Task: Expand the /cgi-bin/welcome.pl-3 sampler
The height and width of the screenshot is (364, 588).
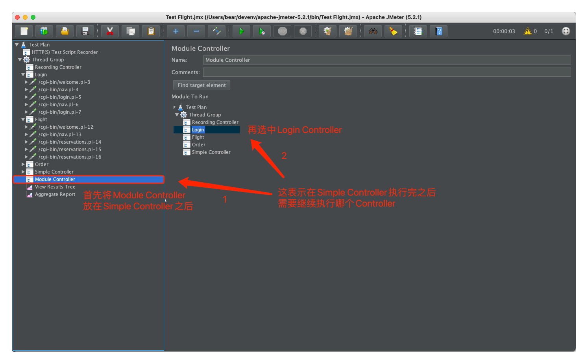Action: [26, 82]
